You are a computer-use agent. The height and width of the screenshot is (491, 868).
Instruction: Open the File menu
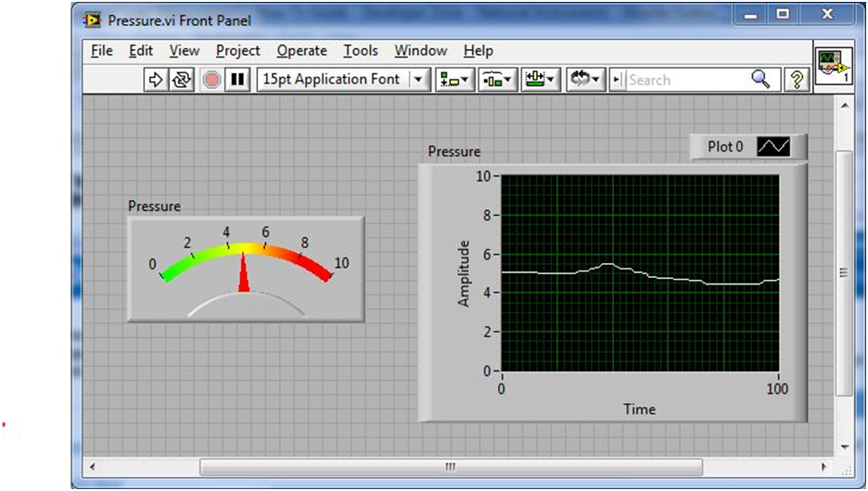pyautogui.click(x=102, y=51)
